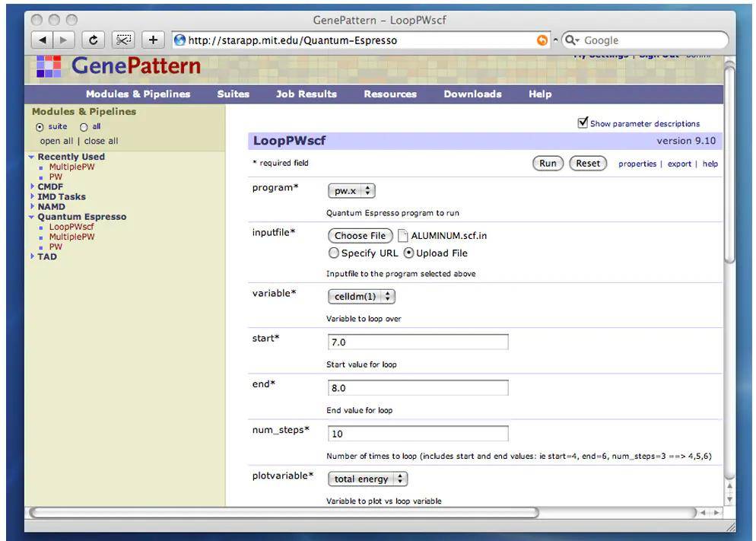Open the Downloads menu
The width and height of the screenshot is (756, 541).
point(472,94)
